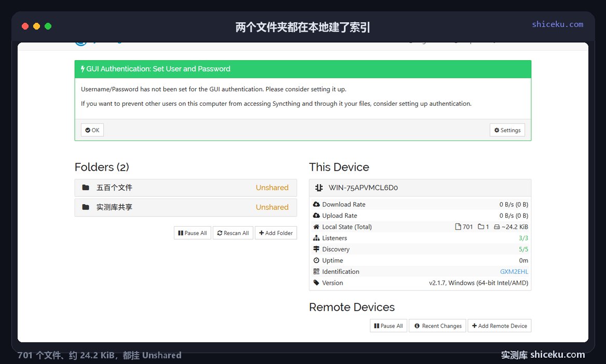Click the Download Rate value 0 B/s
Image resolution: width=606 pixels, height=364 pixels.
coord(514,204)
